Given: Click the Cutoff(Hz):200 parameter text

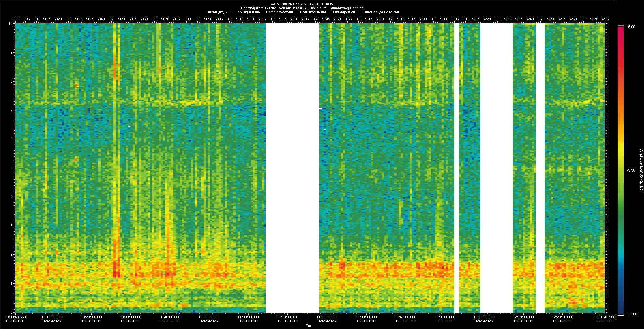Looking at the screenshot, I should pos(218,12).
